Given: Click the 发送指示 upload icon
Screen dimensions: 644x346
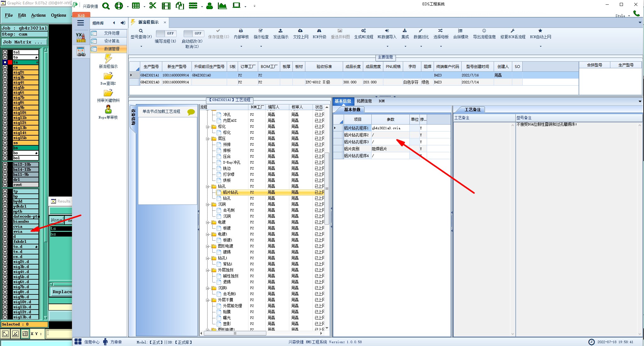Looking at the screenshot, I should click(x=280, y=31).
